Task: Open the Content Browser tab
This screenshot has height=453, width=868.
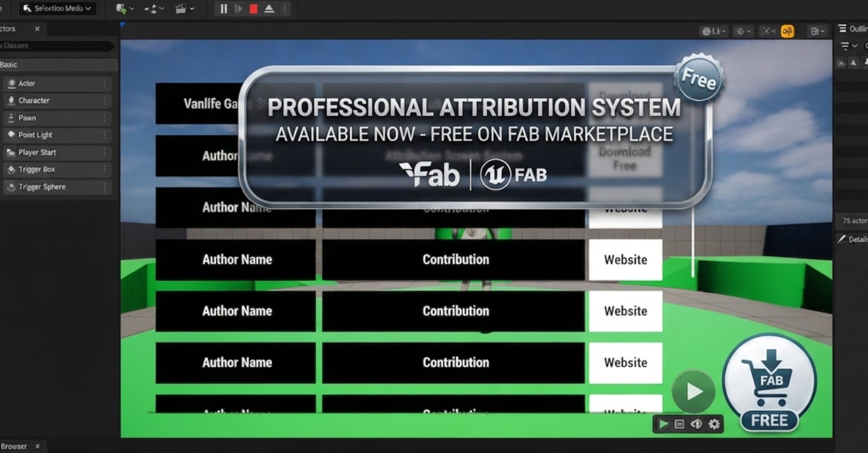Action: click(14, 446)
